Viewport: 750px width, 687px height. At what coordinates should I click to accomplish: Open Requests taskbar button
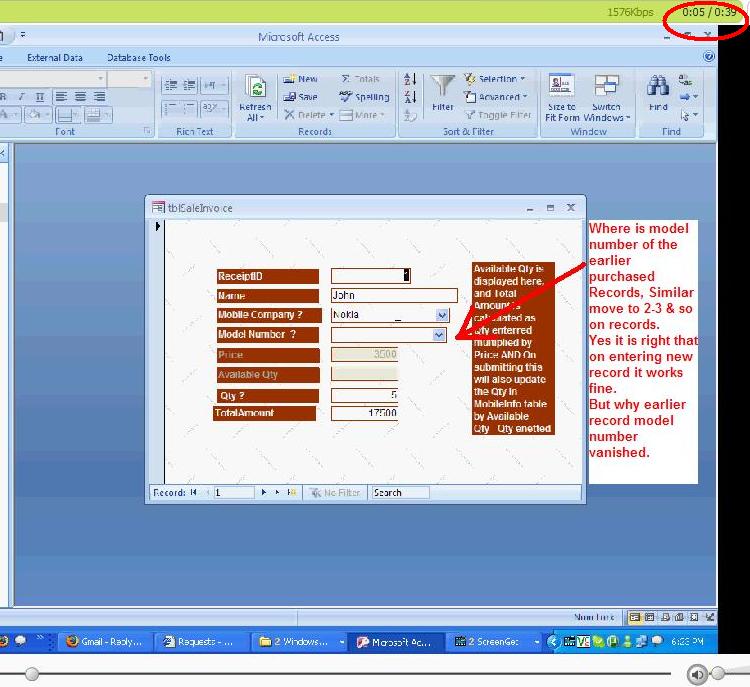point(201,642)
